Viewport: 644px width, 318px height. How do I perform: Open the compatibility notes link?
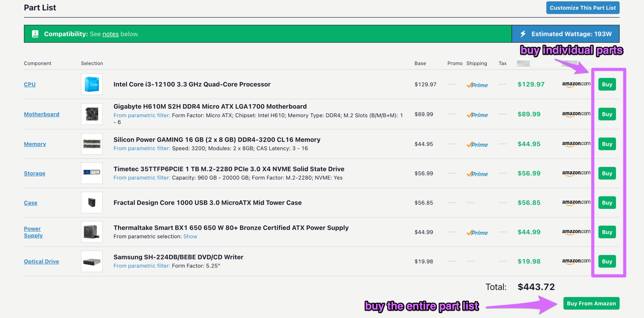tap(110, 34)
